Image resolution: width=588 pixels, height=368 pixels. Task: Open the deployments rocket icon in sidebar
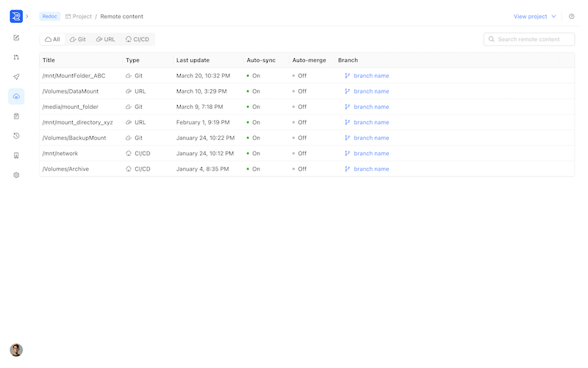pos(16,77)
